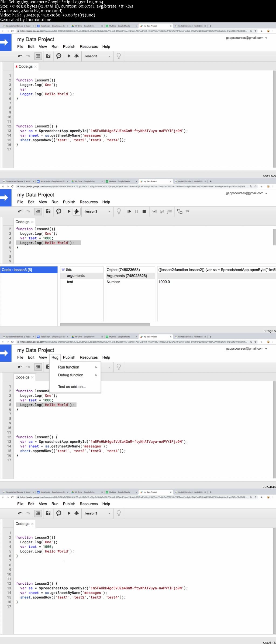
Task: Click editor vertical scrollbar in the 00:01:40 frame
Action: pos(274,119)
